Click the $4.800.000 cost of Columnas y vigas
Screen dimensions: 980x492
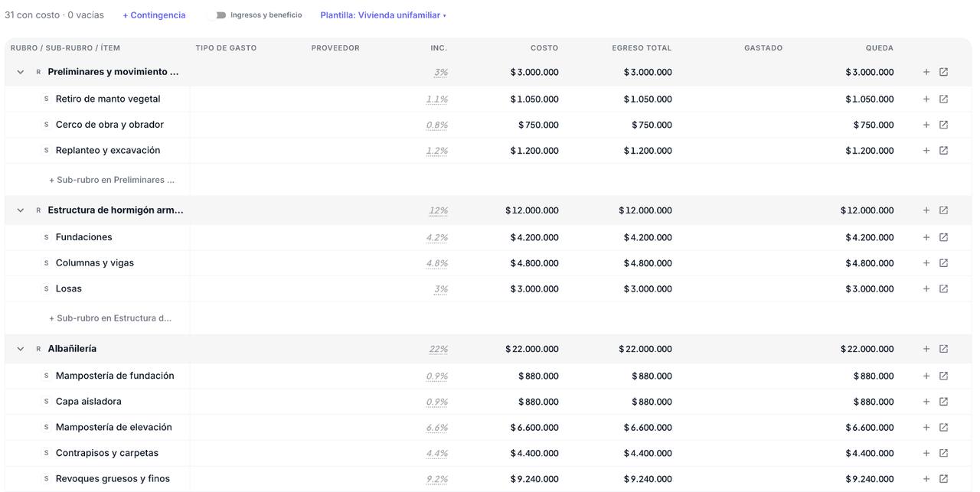coord(534,263)
